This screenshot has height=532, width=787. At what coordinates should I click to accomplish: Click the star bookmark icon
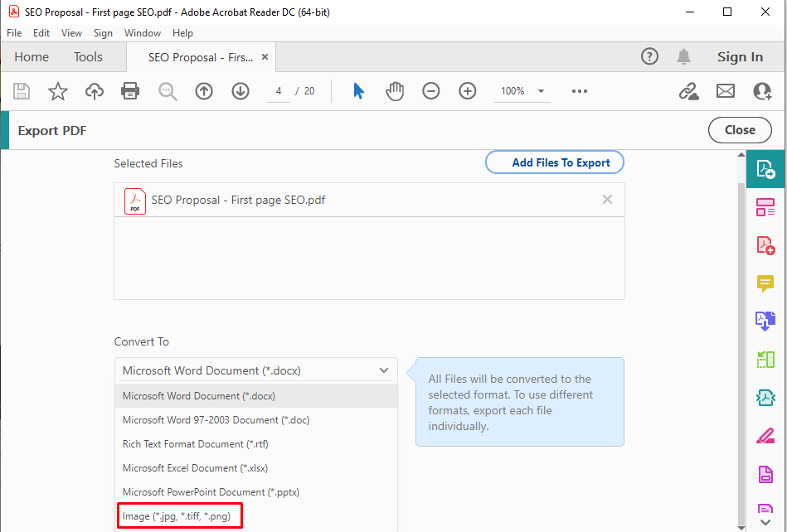(x=58, y=91)
